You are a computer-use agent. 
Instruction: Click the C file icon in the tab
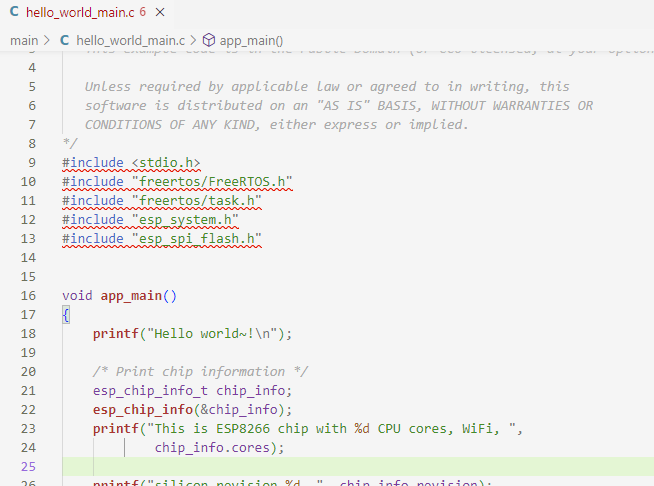tap(14, 14)
